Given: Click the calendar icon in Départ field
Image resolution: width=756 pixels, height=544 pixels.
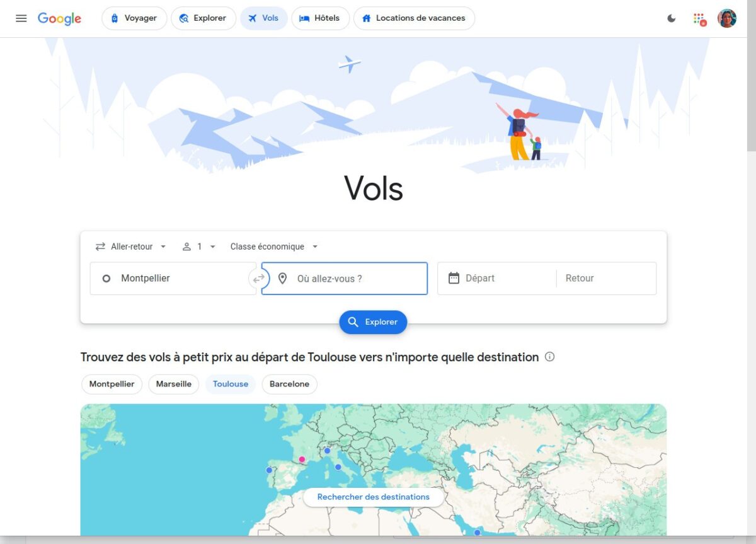Looking at the screenshot, I should click(x=454, y=278).
